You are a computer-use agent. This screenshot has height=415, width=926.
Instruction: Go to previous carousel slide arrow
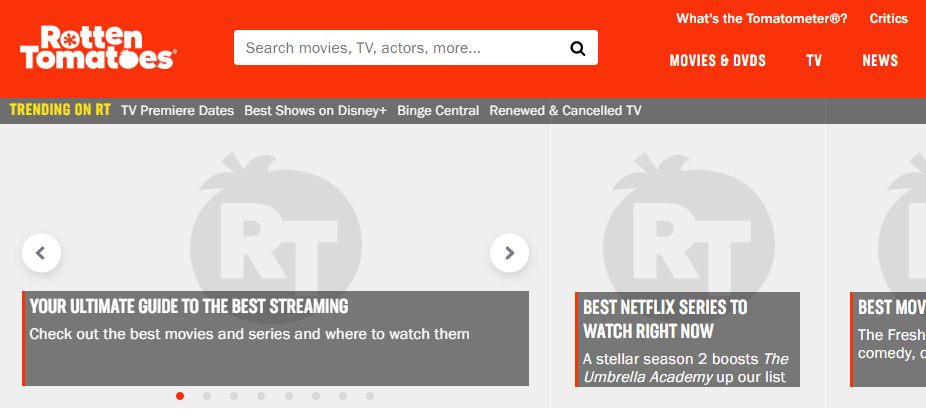click(x=41, y=253)
